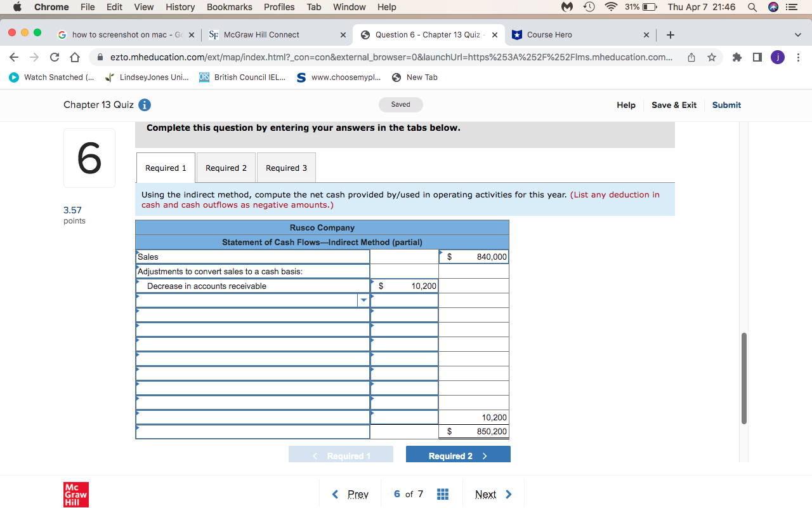Image resolution: width=812 pixels, height=508 pixels.
Task: Reload the page using the refresh icon
Action: [x=54, y=57]
